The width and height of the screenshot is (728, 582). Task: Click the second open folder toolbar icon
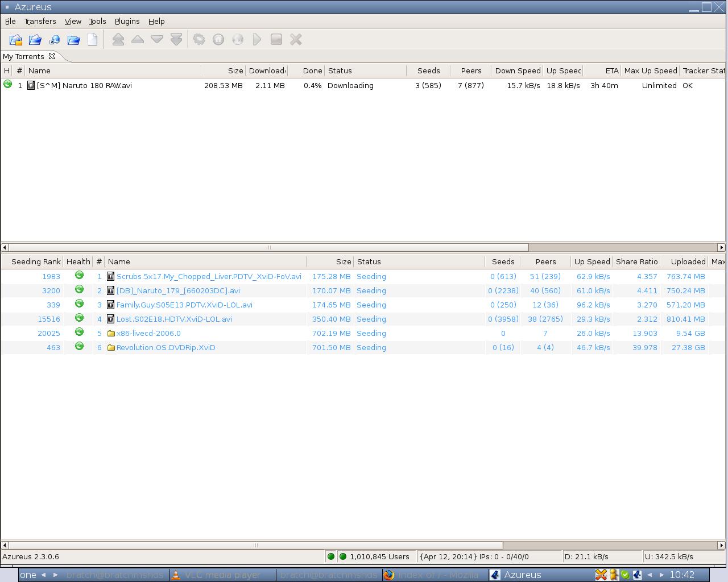tap(35, 40)
